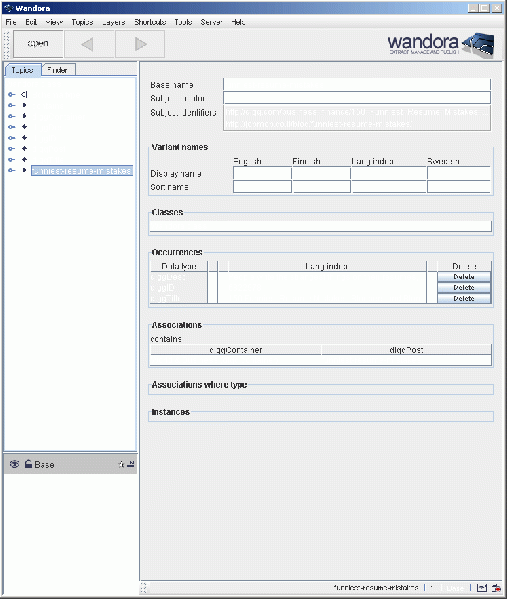Click the open button in toolbar
507x599 pixels.
tap(38, 44)
